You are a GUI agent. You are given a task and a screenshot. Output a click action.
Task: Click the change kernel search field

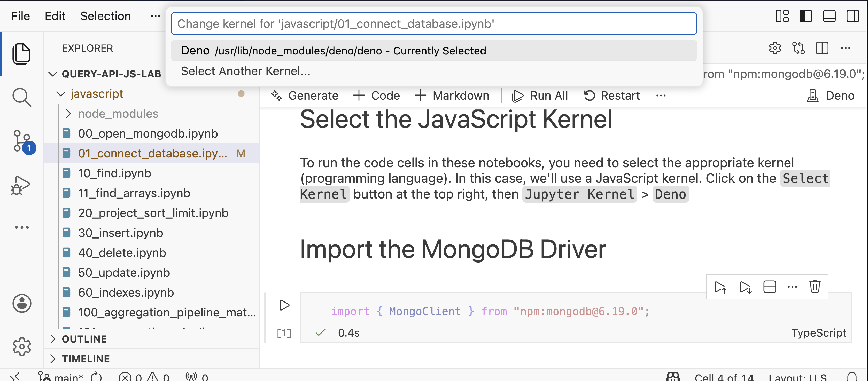(x=434, y=23)
